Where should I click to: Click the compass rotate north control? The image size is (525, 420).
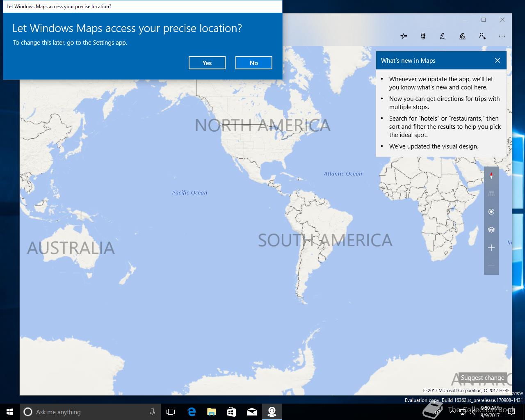[x=491, y=176]
